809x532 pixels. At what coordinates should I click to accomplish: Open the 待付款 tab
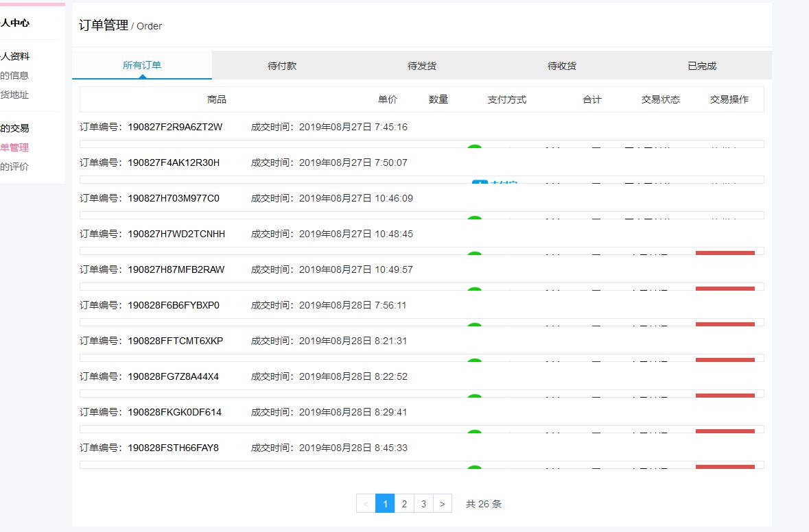pos(282,65)
